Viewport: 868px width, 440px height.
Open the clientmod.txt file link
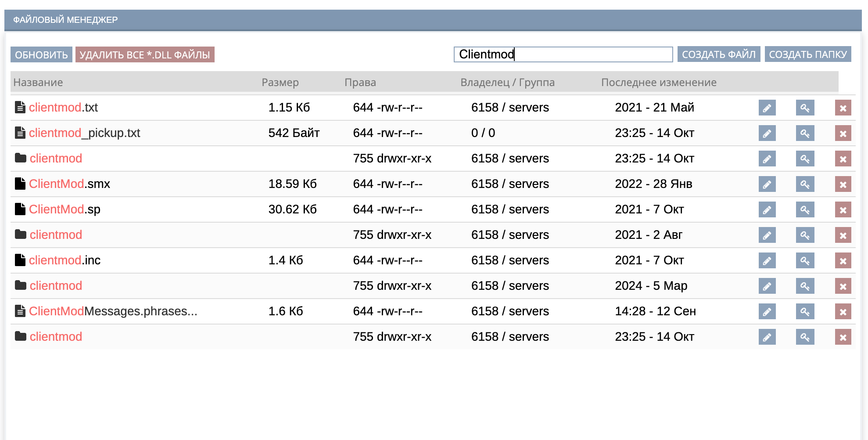[x=63, y=108]
